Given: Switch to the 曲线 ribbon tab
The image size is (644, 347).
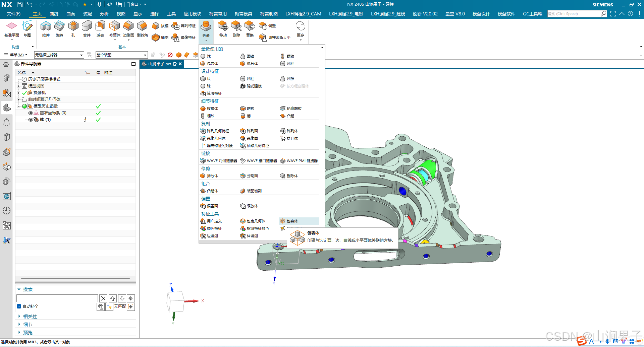Looking at the screenshot, I should click(x=54, y=14).
